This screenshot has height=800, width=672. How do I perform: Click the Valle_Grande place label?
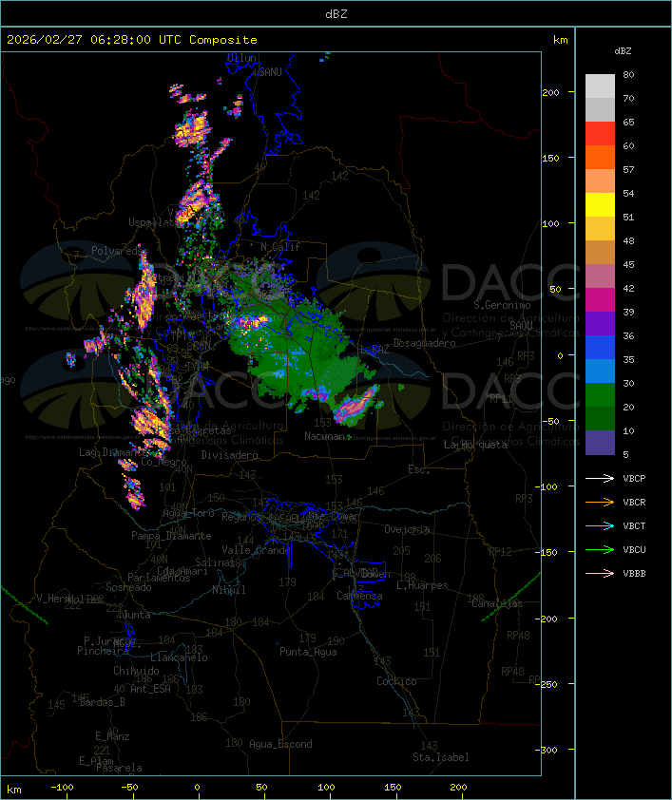click(256, 550)
